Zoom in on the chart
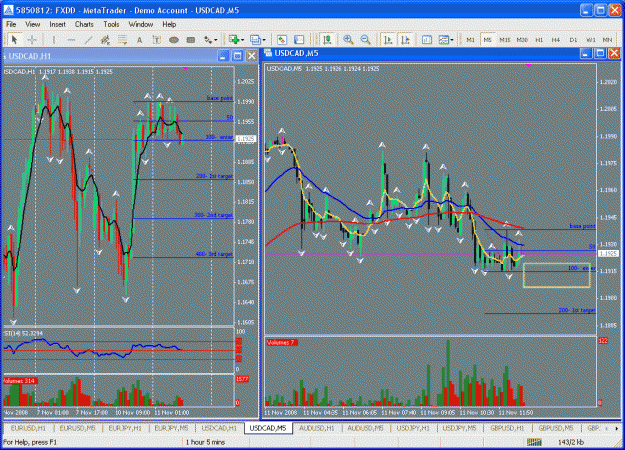 [x=348, y=40]
